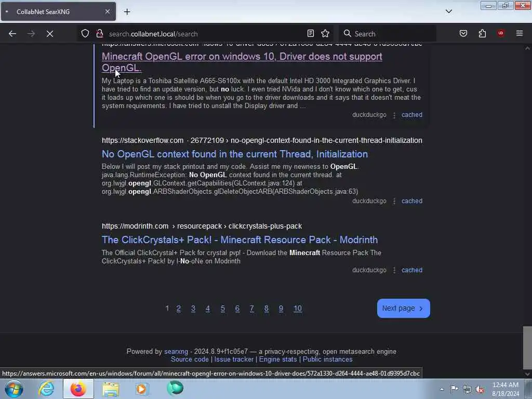Screen dimensions: 532x399
Task: Open The ClickCrystals+ Pack Modrinth result
Action: [x=240, y=240]
